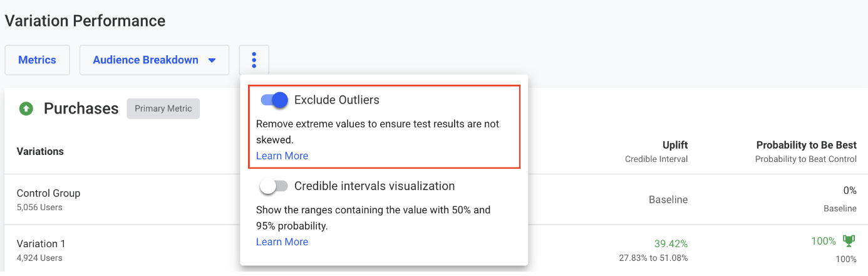Click Probability to Be Best column header
The height and width of the screenshot is (276, 868).
(806, 145)
